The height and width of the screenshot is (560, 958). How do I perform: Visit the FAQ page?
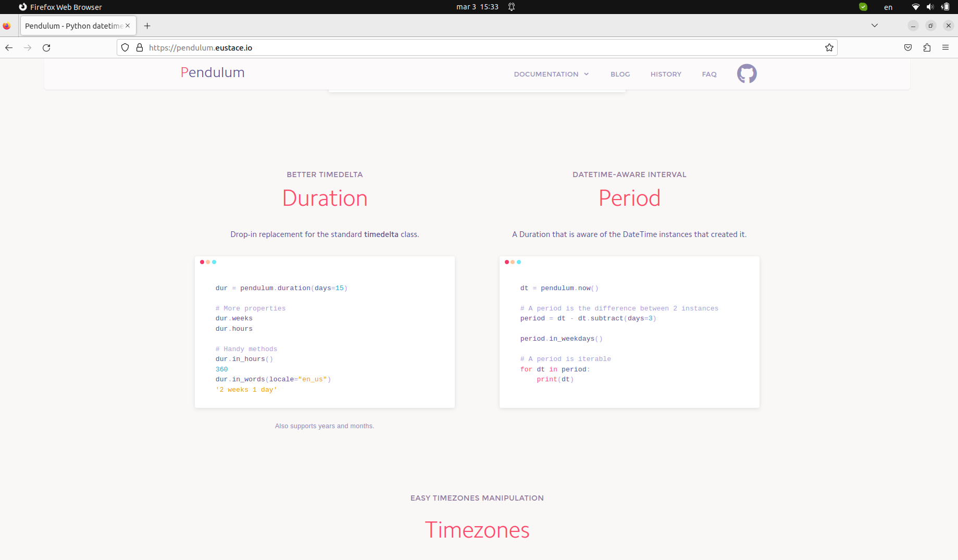pyautogui.click(x=709, y=74)
